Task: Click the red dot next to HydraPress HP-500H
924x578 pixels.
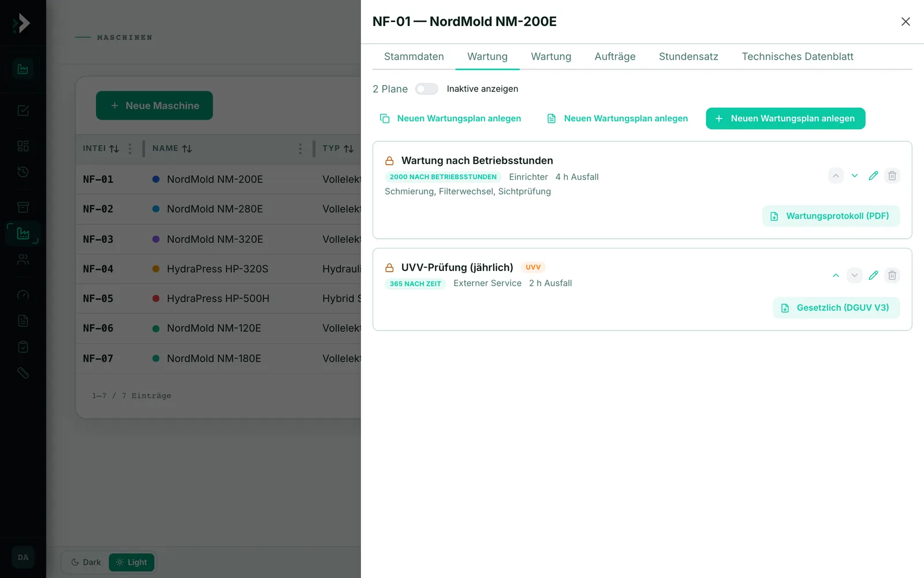Action: tap(156, 299)
